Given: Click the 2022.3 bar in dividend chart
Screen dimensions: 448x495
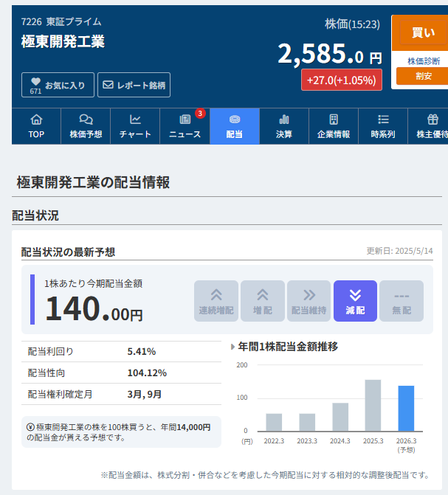Looking at the screenshot, I should coord(274,423).
